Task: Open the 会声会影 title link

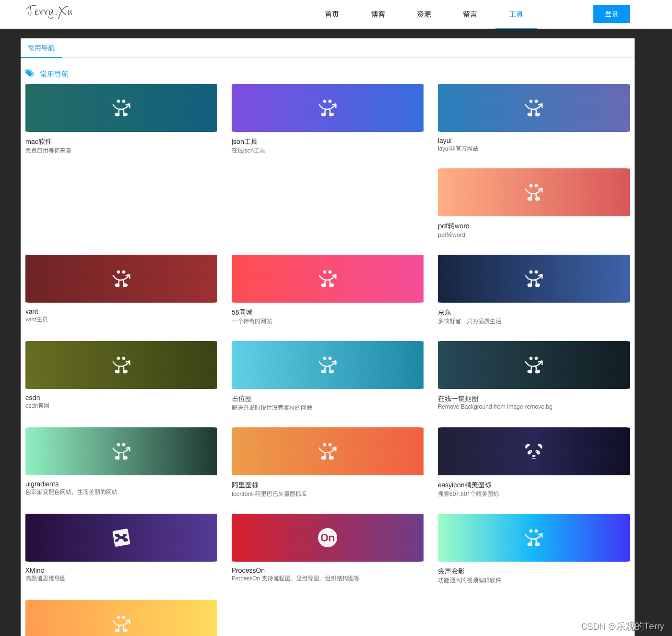Action: coord(451,571)
